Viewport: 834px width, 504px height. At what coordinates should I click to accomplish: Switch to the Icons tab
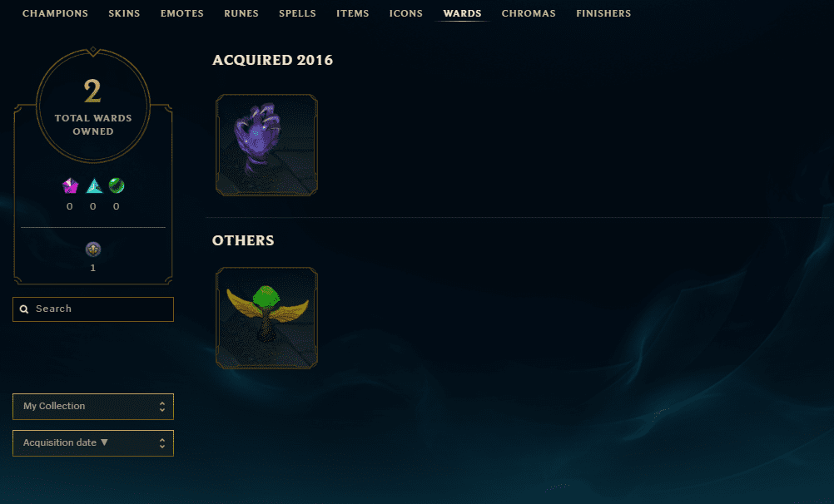[406, 13]
